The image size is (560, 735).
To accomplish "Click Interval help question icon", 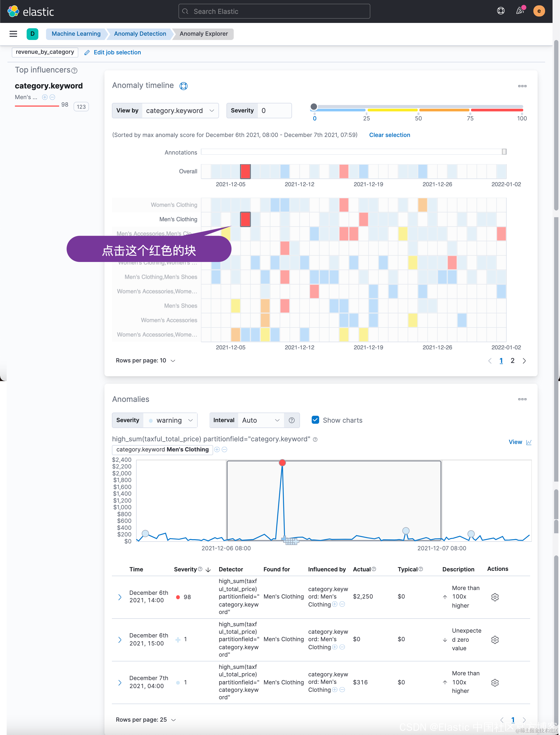I will click(292, 420).
